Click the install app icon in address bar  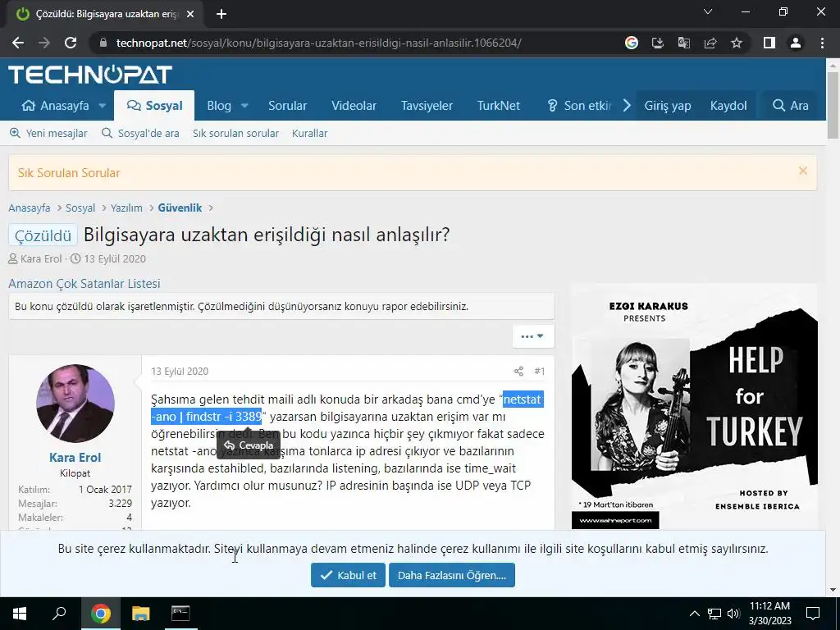(658, 43)
